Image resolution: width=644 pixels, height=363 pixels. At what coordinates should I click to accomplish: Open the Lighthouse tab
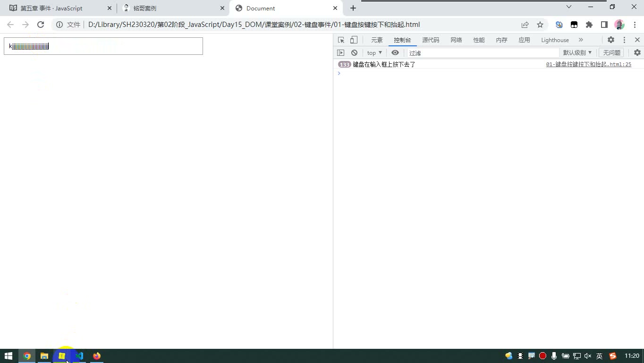click(555, 40)
